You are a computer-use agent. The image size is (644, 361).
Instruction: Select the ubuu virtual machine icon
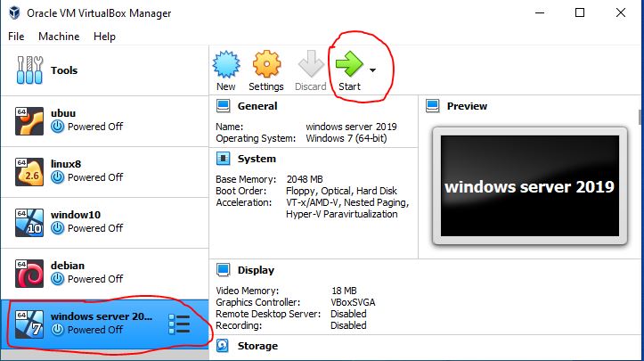29,121
